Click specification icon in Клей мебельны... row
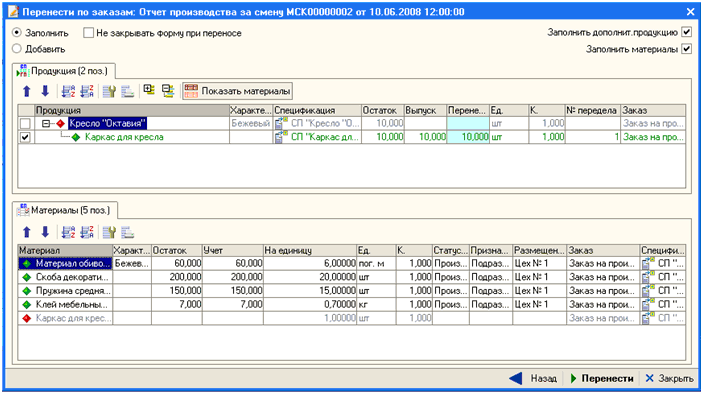The width and height of the screenshot is (703, 394). pos(648,304)
